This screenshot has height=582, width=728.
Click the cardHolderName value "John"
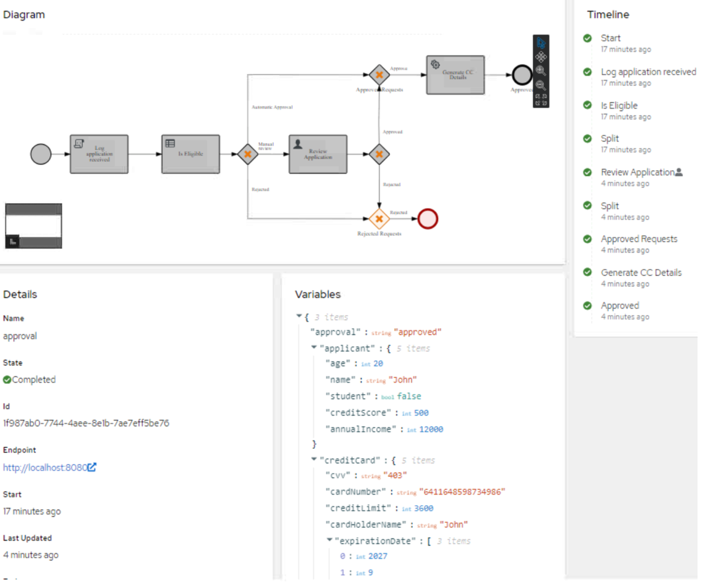coord(453,524)
